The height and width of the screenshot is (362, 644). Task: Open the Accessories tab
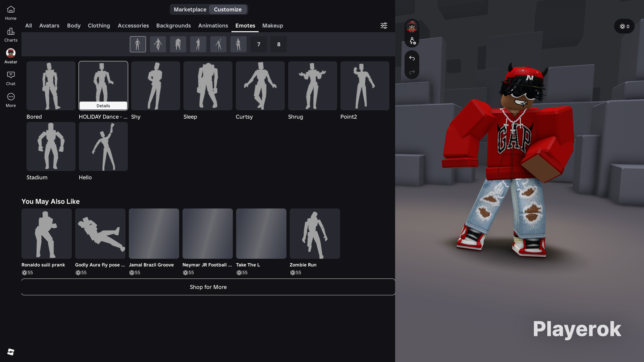point(133,26)
